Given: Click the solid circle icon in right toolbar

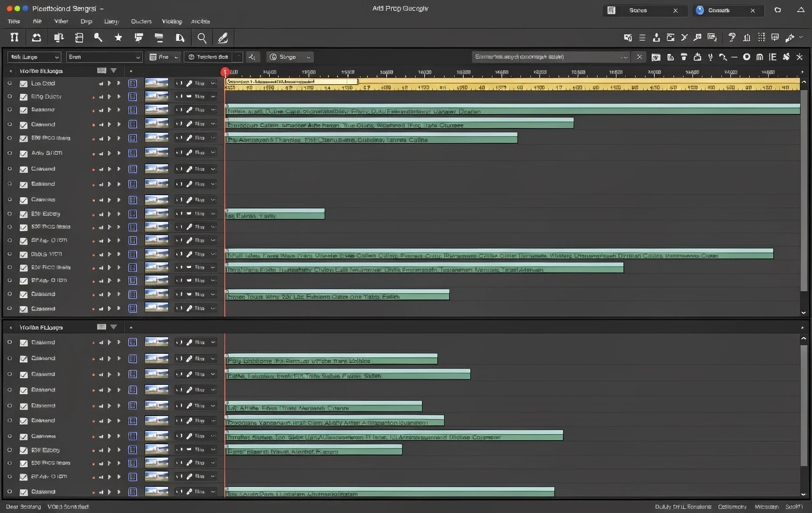Looking at the screenshot, I should click(747, 57).
